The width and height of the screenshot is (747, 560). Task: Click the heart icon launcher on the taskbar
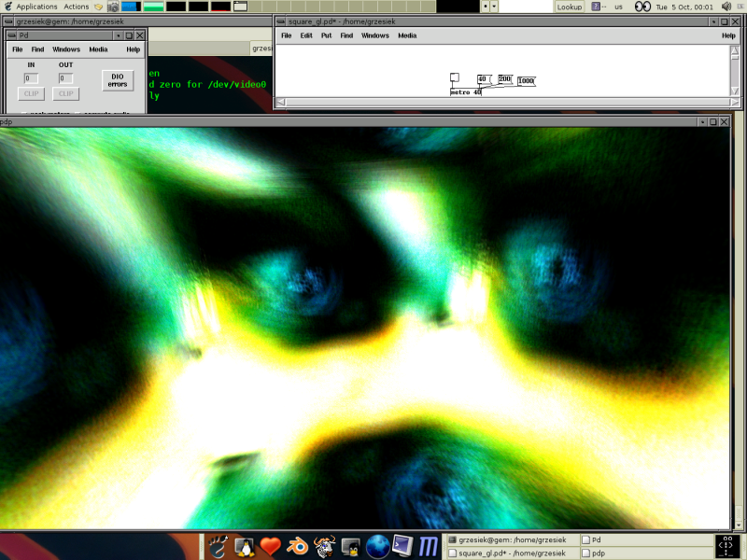268,545
